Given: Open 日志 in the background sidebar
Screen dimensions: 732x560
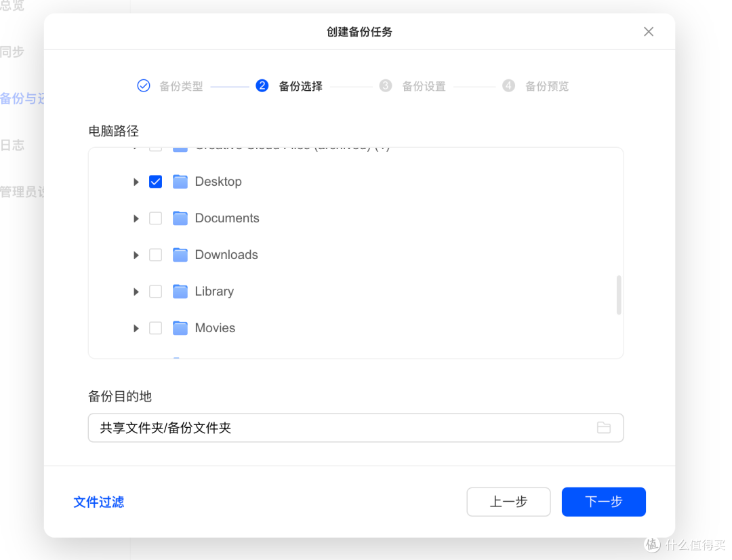Looking at the screenshot, I should pyautogui.click(x=12, y=145).
